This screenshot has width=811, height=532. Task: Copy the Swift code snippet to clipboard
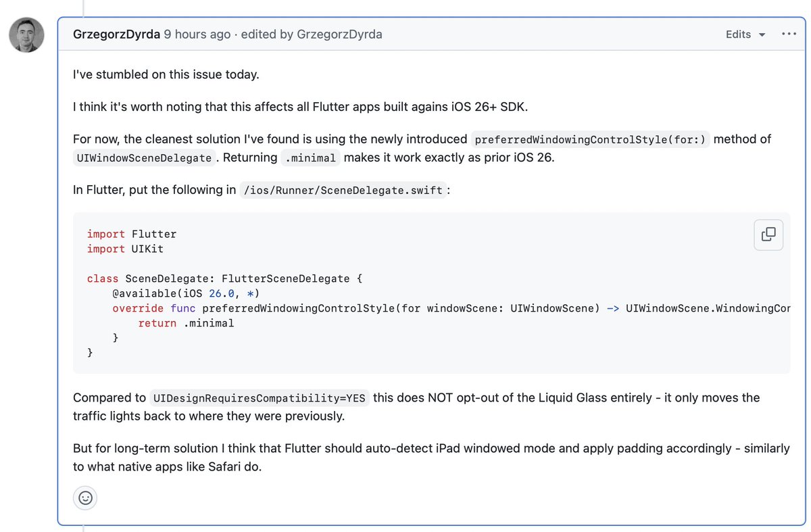(x=768, y=235)
